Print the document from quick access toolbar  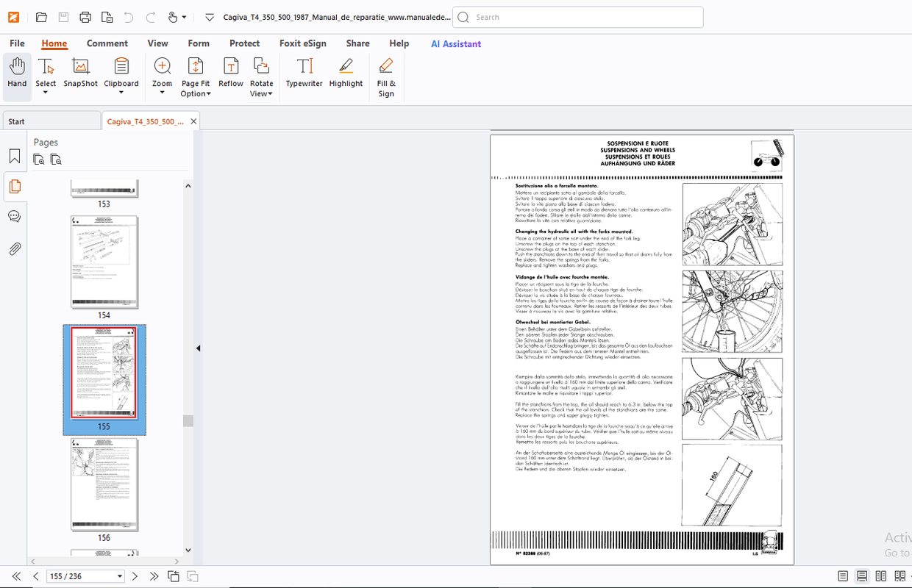tap(85, 16)
